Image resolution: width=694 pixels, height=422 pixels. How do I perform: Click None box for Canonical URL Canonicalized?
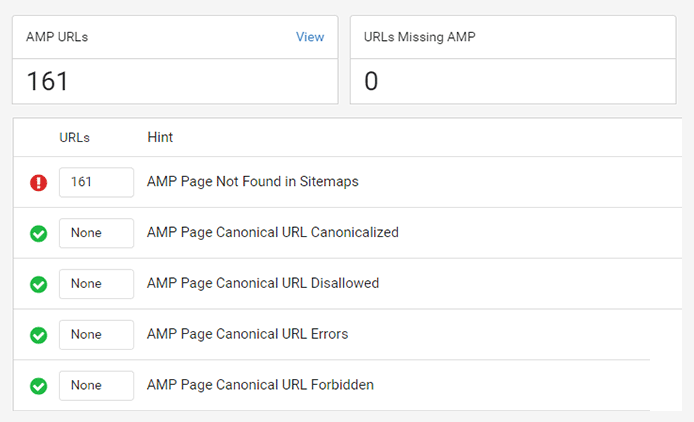(96, 233)
